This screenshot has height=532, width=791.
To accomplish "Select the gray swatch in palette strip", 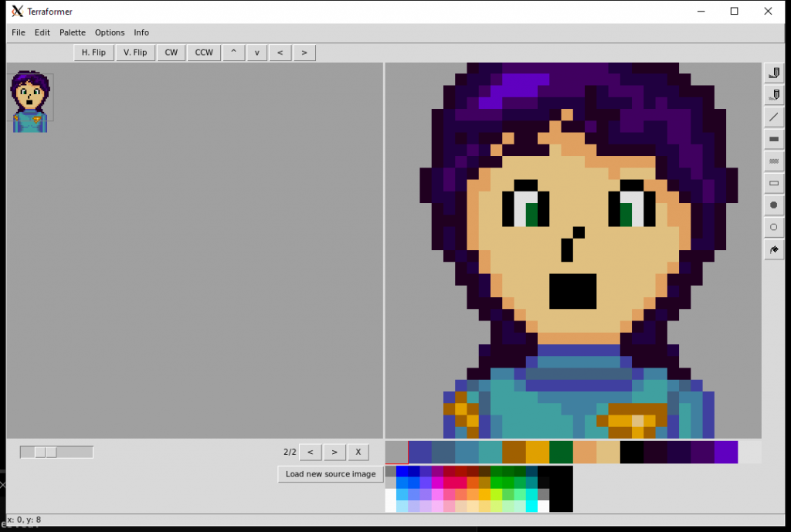I will tap(396, 452).
